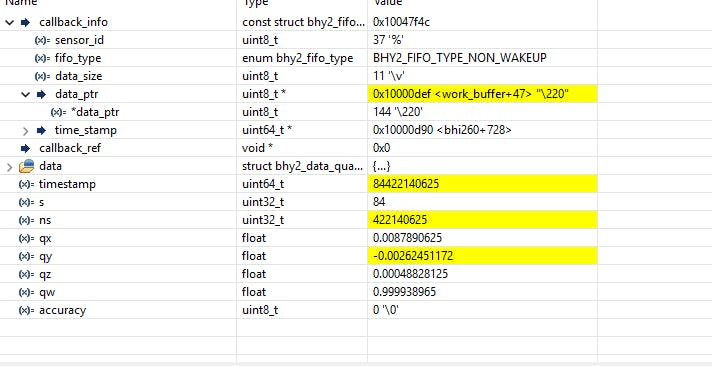Viewport: 712px width, 366px height.
Task: Expand the time_stamp pointer node
Action: [25, 131]
